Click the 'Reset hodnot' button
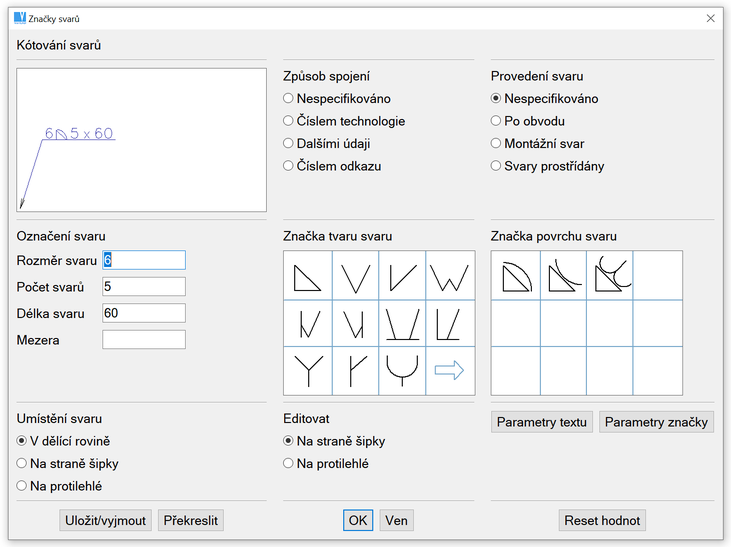 tap(602, 521)
